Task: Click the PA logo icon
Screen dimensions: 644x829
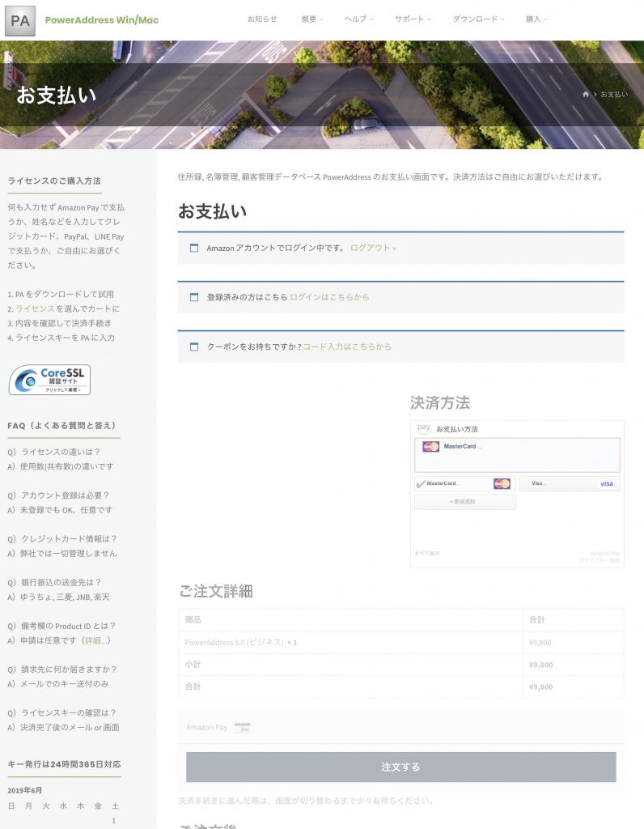Action: 20,20
